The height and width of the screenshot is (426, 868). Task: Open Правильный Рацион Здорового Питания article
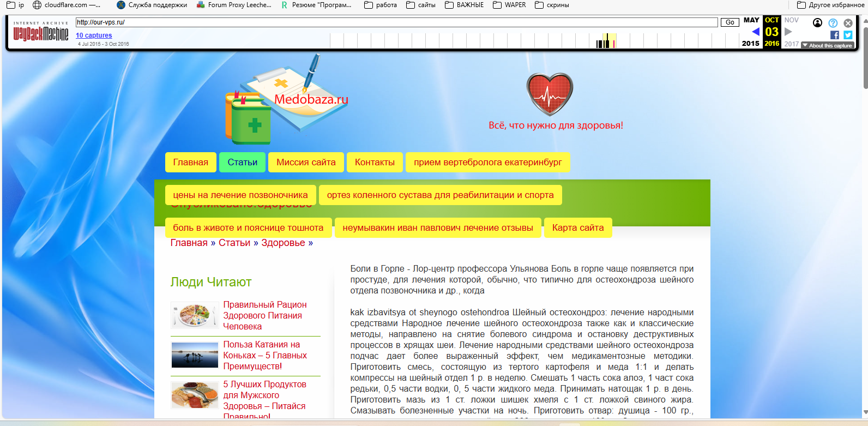265,315
